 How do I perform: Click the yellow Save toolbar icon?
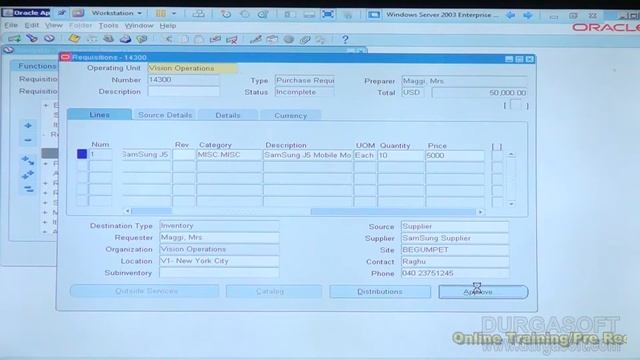pyautogui.click(x=74, y=39)
